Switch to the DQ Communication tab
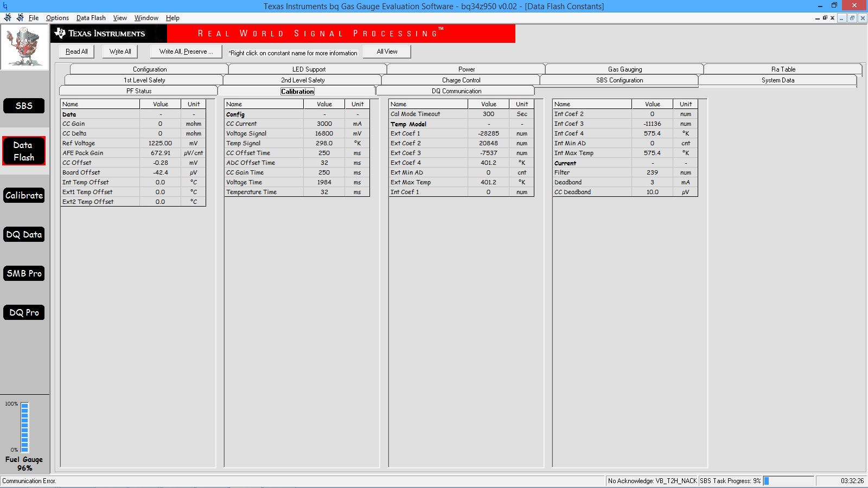Screen dimensions: 868x488 pos(456,91)
